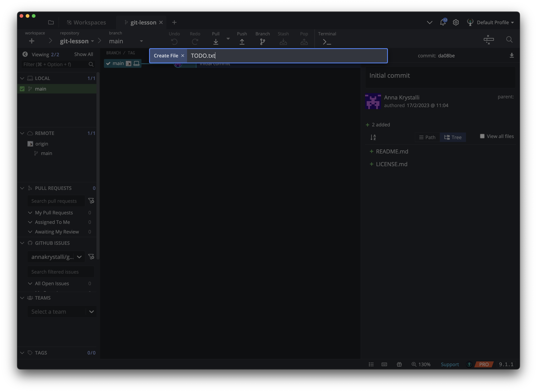Open LICENSE.md in the file list

tap(391, 164)
